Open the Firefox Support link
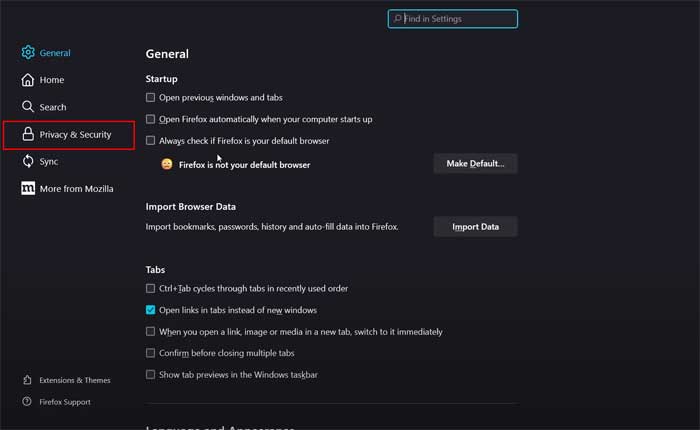This screenshot has height=430, width=700. [x=65, y=402]
